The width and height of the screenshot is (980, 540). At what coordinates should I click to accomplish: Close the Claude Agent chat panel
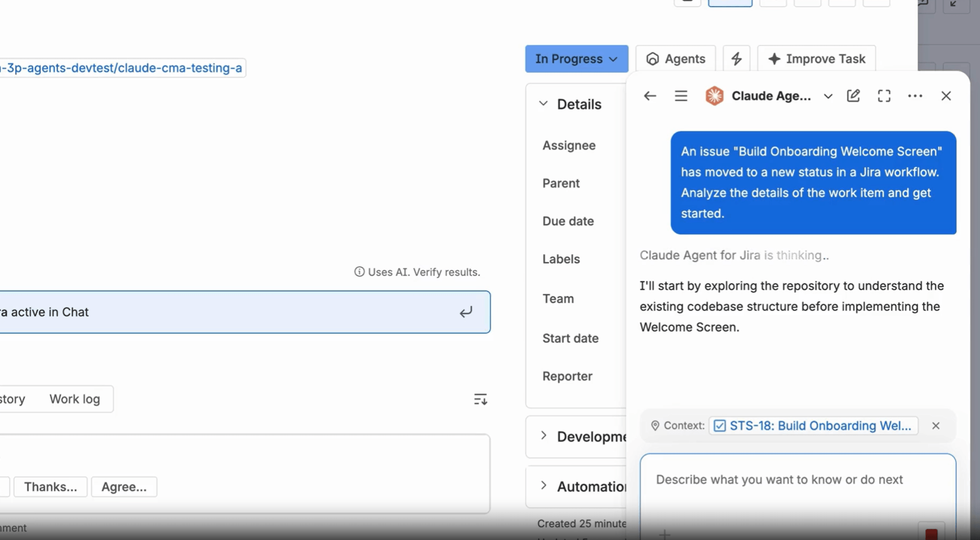pos(946,96)
